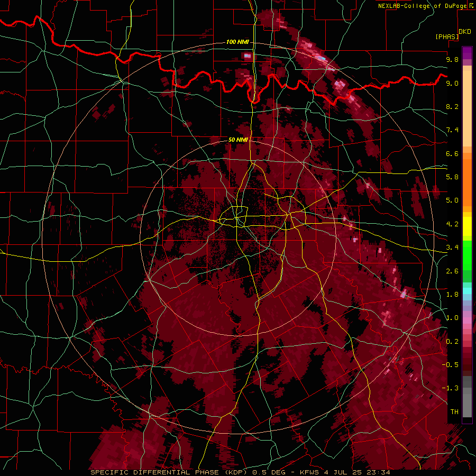Click the Specific Differential Phase (KDP) caption
Screen dimensions: 476x476
coord(168,472)
